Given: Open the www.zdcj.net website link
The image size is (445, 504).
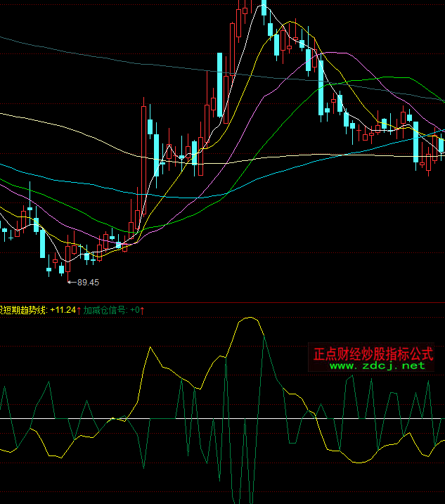Looking at the screenshot, I should click(377, 366).
